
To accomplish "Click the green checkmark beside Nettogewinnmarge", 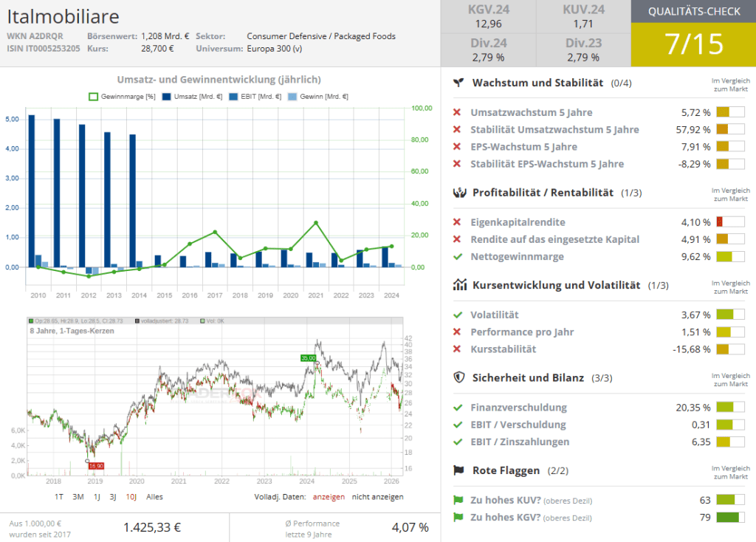I will tap(458, 257).
